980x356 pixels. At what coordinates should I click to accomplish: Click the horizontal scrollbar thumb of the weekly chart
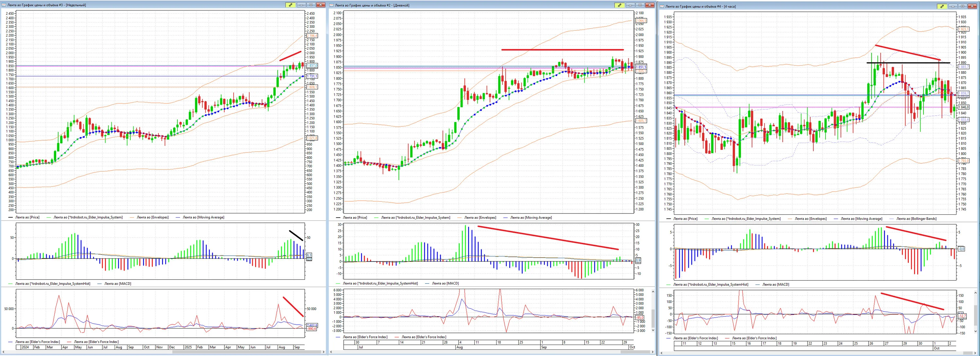coord(248,352)
